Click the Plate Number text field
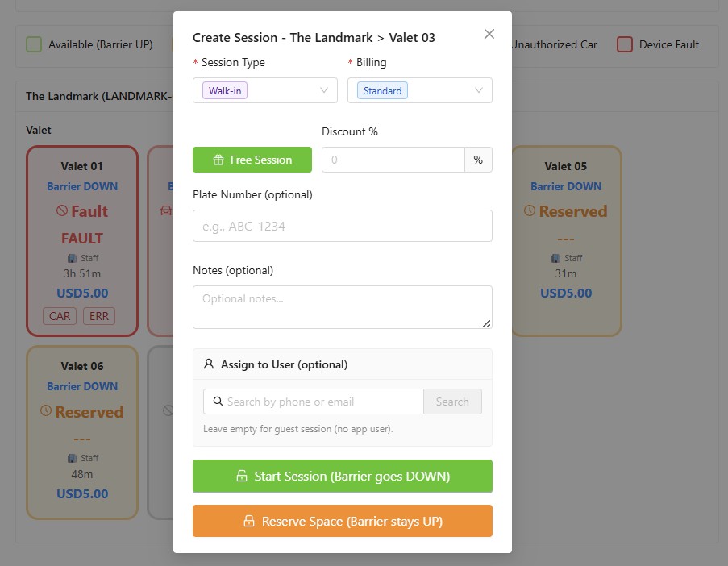This screenshot has height=566, width=728. click(342, 226)
